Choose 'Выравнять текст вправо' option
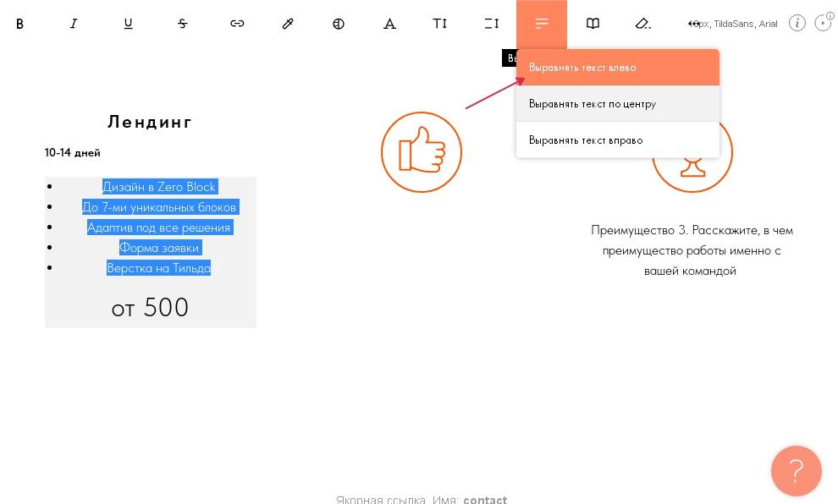The height and width of the screenshot is (504, 838). [x=617, y=140]
